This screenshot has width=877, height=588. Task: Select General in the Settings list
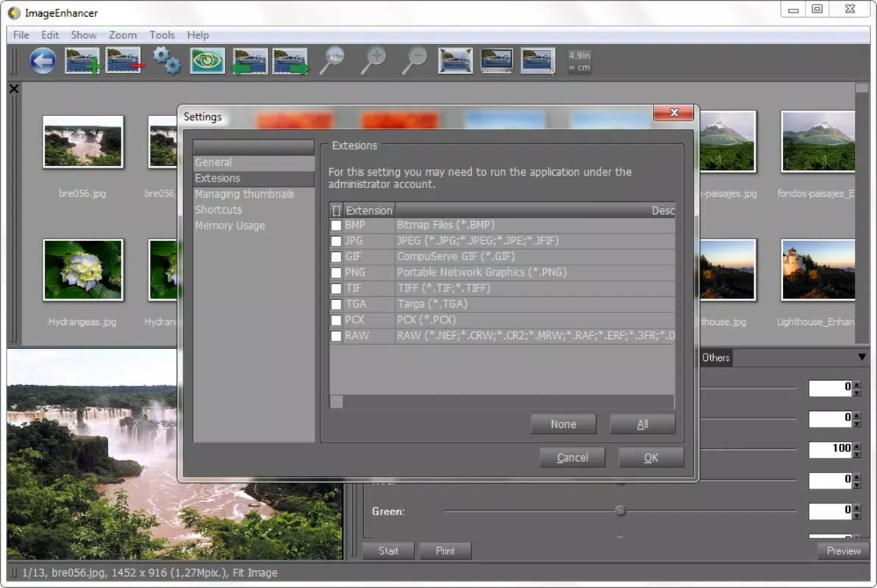[253, 162]
